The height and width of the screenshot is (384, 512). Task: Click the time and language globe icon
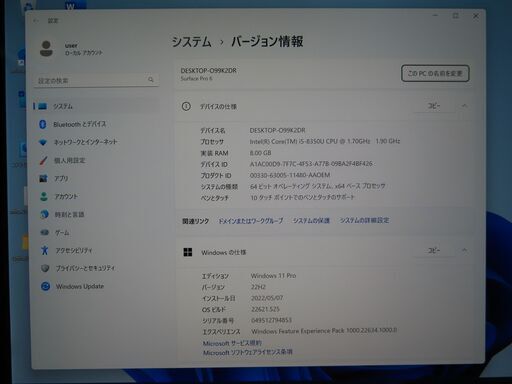pyautogui.click(x=44, y=214)
